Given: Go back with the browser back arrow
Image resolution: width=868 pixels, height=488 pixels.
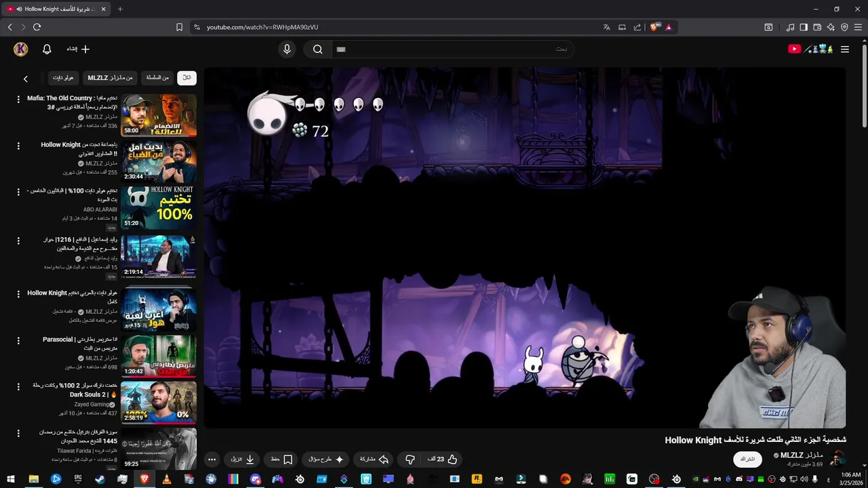Looking at the screenshot, I should pos(9,27).
